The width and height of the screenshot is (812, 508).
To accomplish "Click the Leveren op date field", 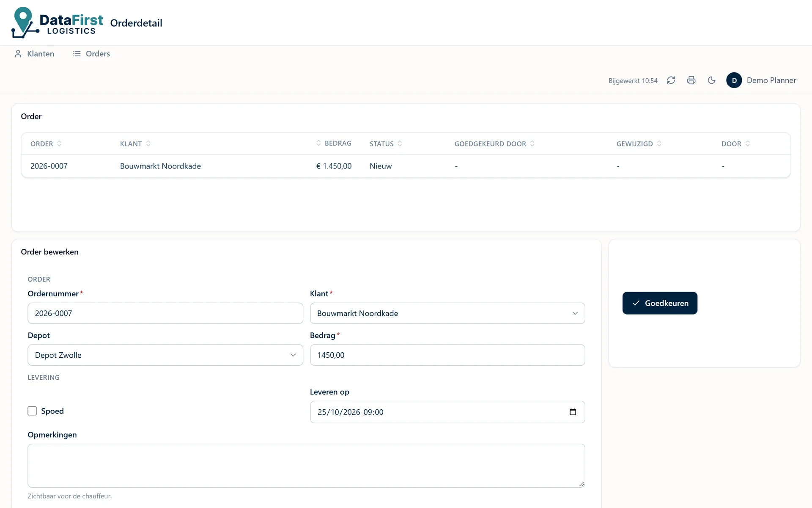I will (x=447, y=412).
